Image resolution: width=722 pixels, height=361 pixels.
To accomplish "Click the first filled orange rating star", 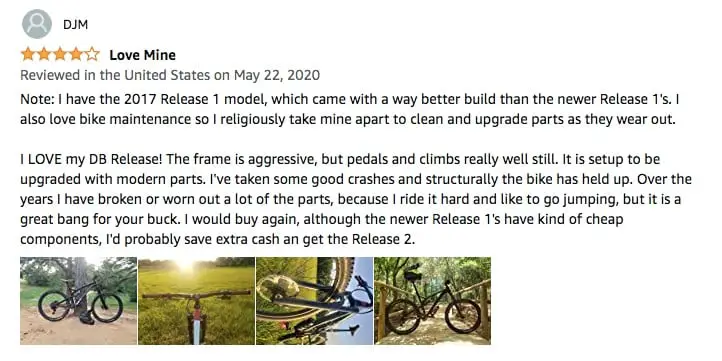I will (x=28, y=54).
